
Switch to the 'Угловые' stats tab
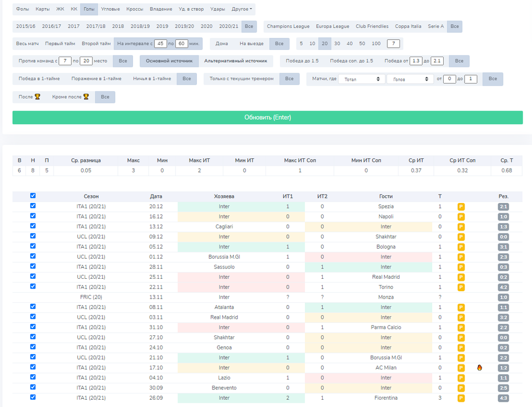click(x=110, y=9)
